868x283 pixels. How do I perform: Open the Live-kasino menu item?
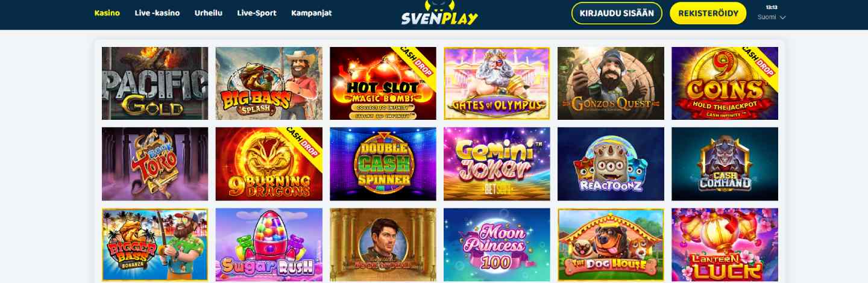[157, 13]
